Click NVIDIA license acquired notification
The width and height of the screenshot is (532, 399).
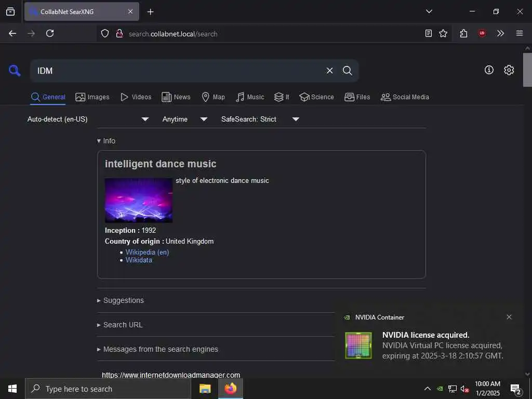pos(430,341)
